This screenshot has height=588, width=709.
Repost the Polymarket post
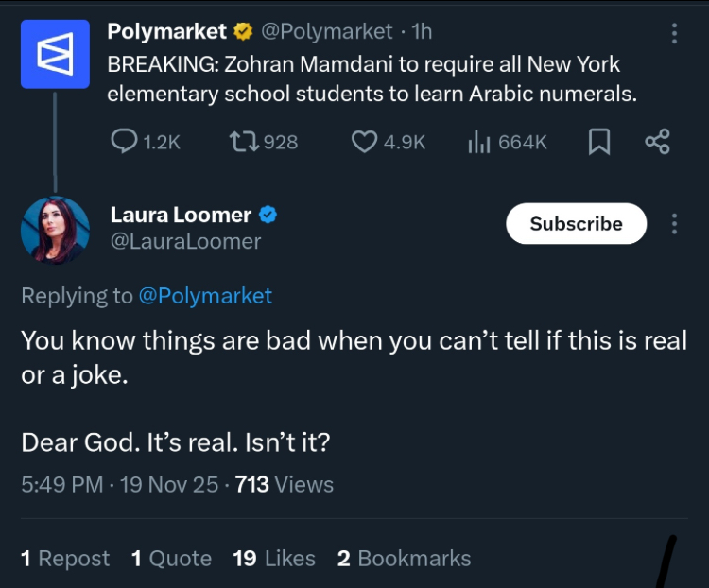coord(242,142)
